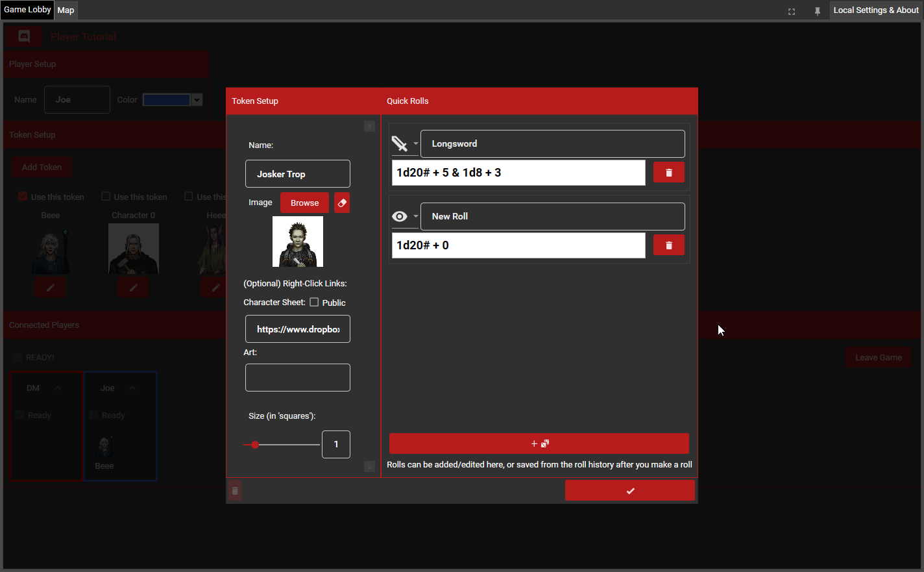924x572 pixels.
Task: Toggle Use this token for Beee
Action: coord(23,196)
